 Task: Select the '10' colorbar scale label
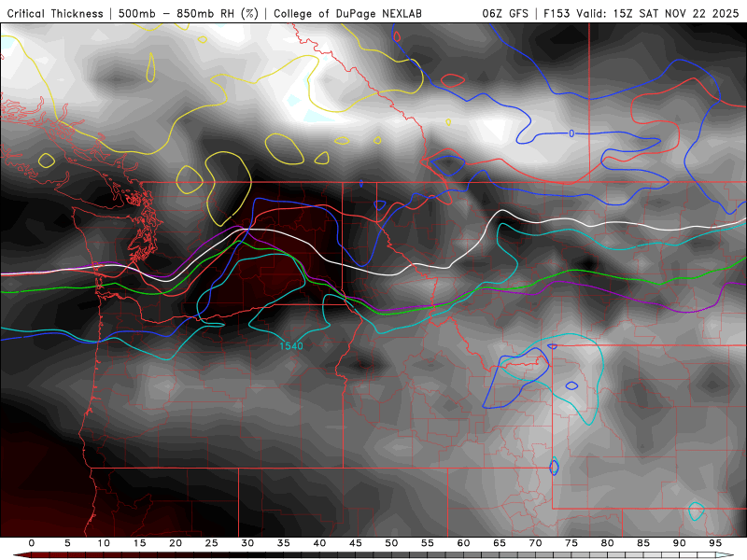click(x=104, y=543)
